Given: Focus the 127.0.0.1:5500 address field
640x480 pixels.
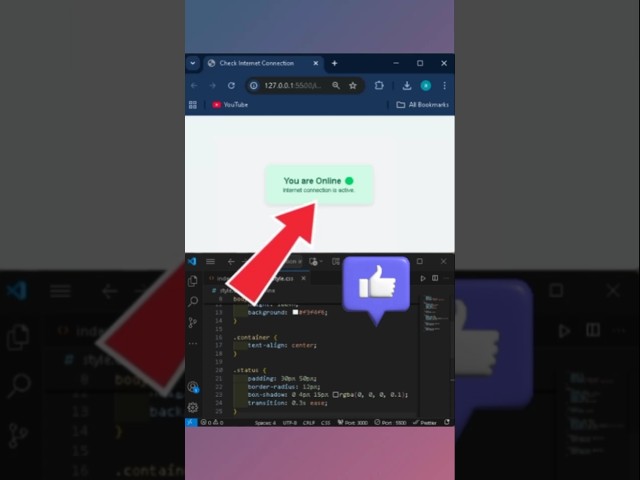Looking at the screenshot, I should [293, 85].
